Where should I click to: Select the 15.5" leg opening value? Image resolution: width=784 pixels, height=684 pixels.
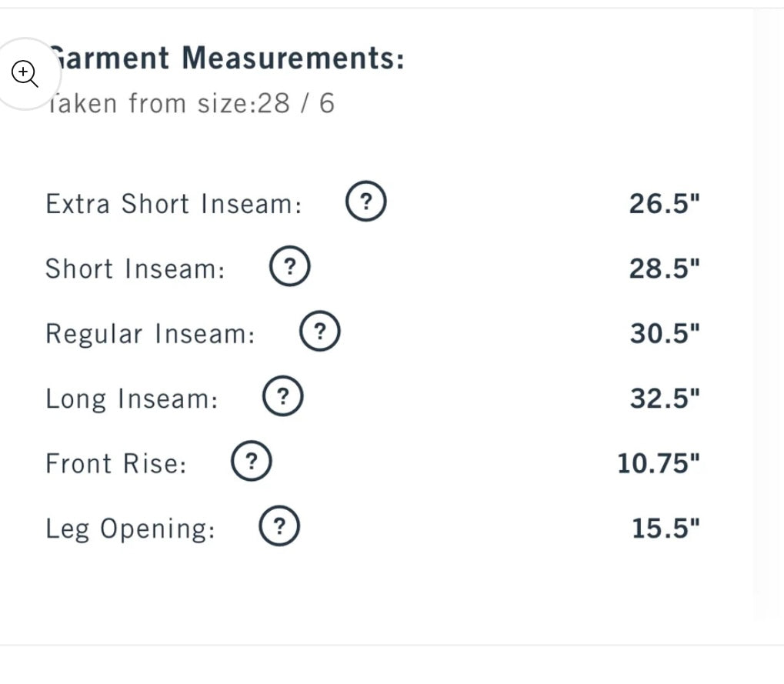[x=666, y=529]
